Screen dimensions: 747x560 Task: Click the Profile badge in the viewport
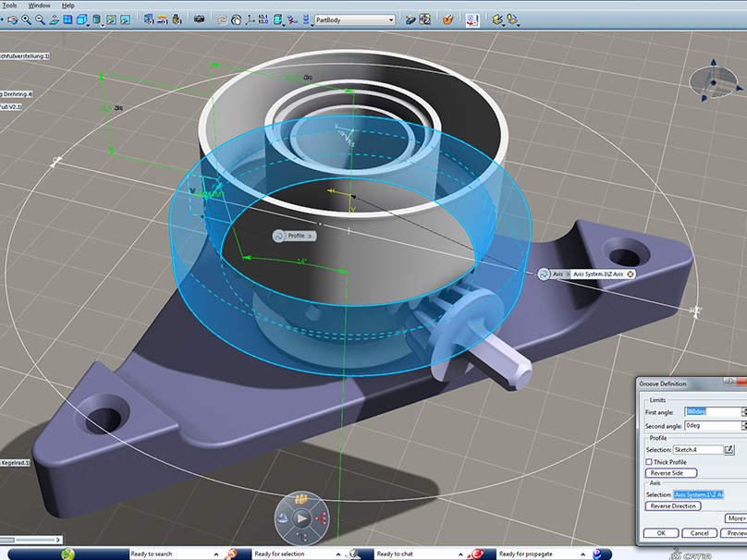click(x=295, y=236)
